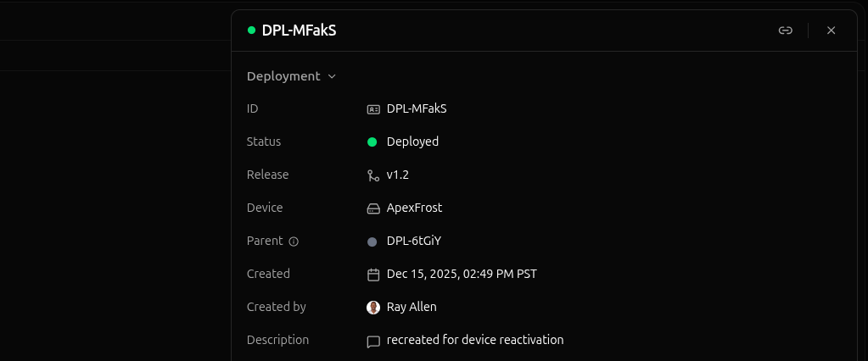Click the description comment bubble icon
868x361 pixels.
372,342
